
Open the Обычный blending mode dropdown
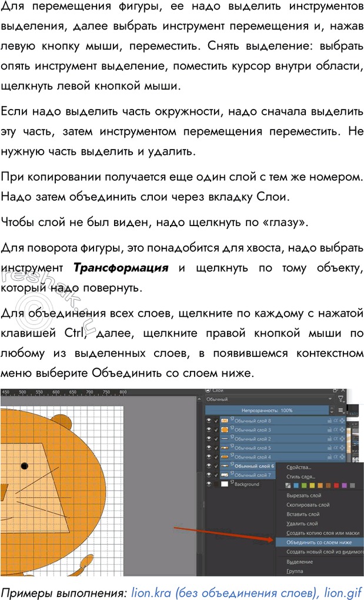click(269, 399)
